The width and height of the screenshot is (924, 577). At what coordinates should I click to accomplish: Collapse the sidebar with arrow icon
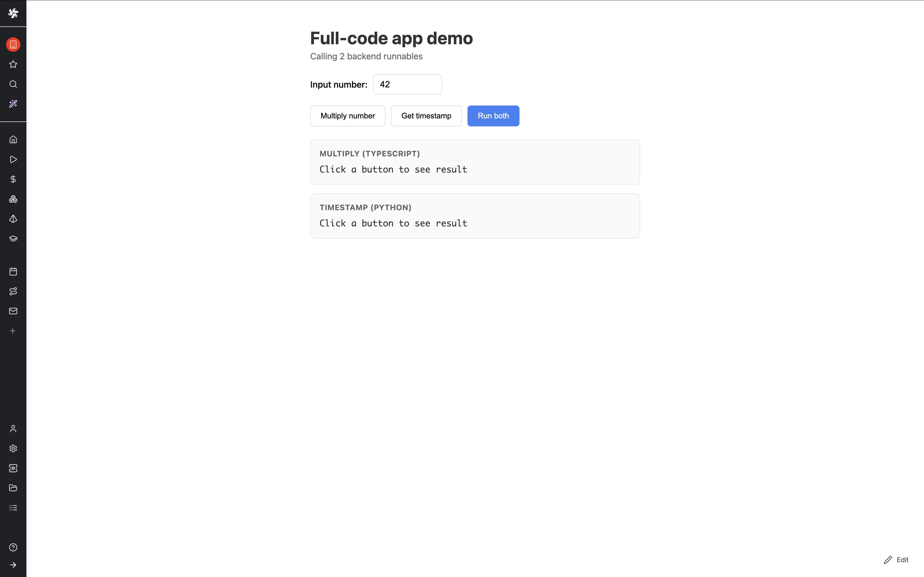pyautogui.click(x=13, y=565)
